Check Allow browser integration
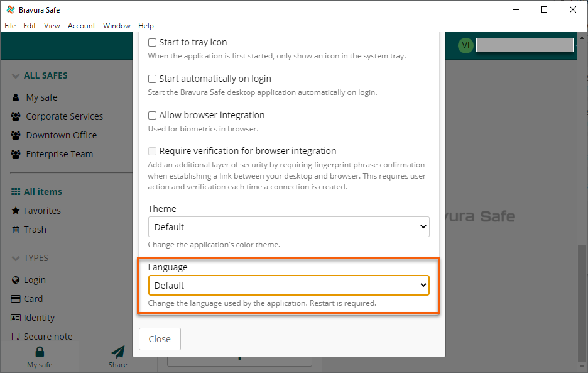 152,115
